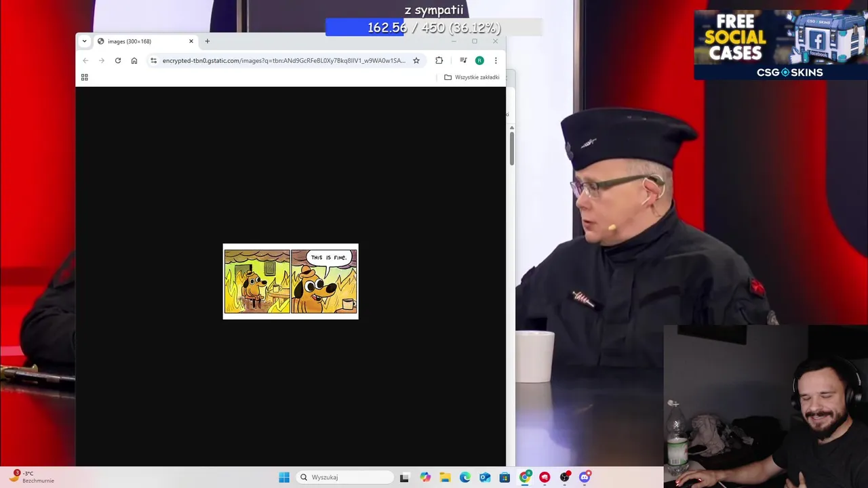Open Chrome's tab search dropdown arrow

pyautogui.click(x=84, y=41)
